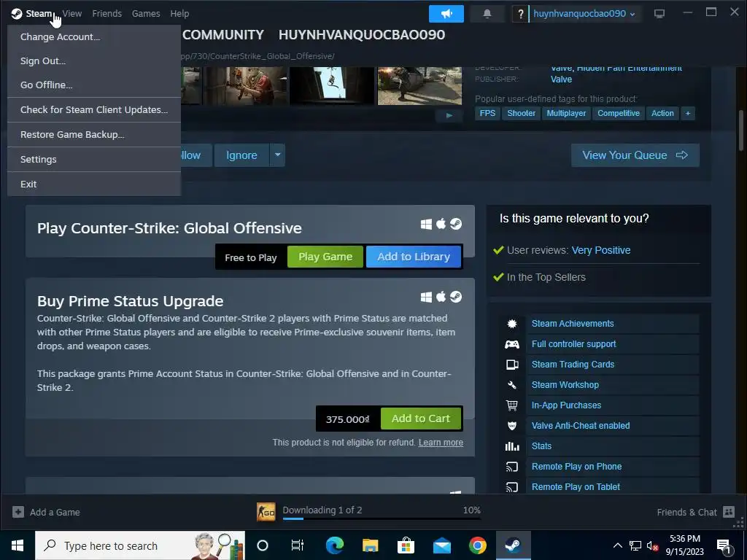
Task: Click Windows platform icon in Play Counter-Strike box
Action: (426, 224)
